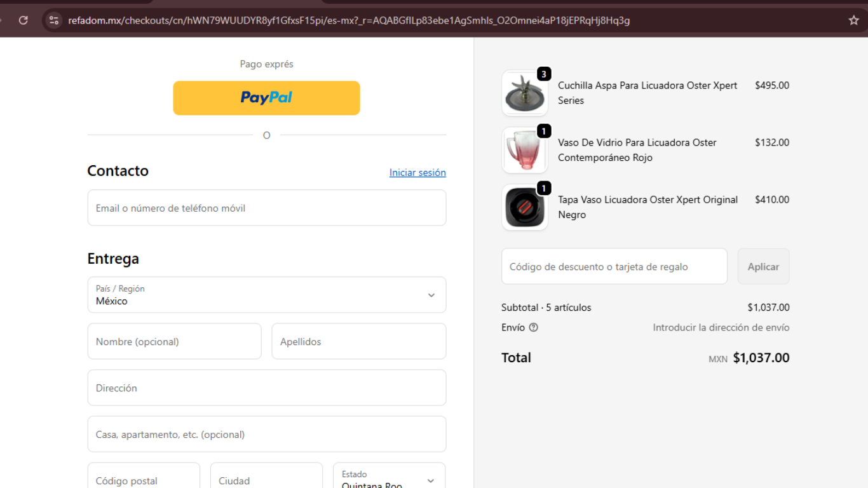Pay with the PayPal express button

tap(266, 98)
